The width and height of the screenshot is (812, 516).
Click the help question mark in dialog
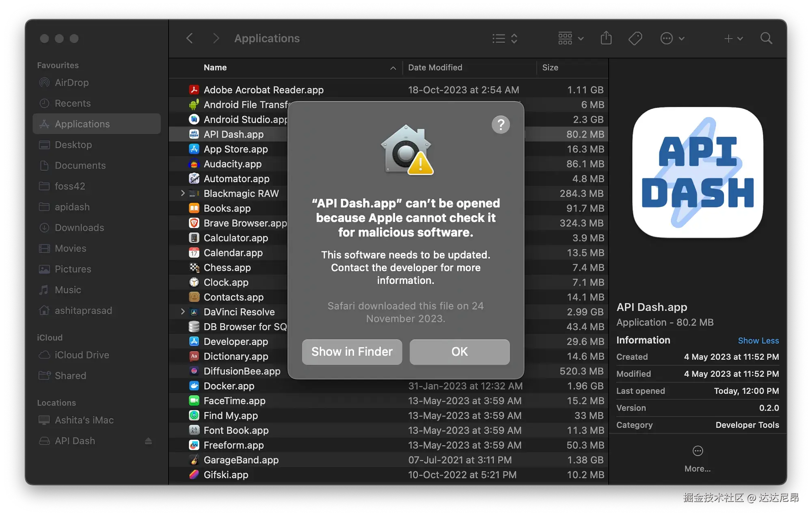click(501, 125)
